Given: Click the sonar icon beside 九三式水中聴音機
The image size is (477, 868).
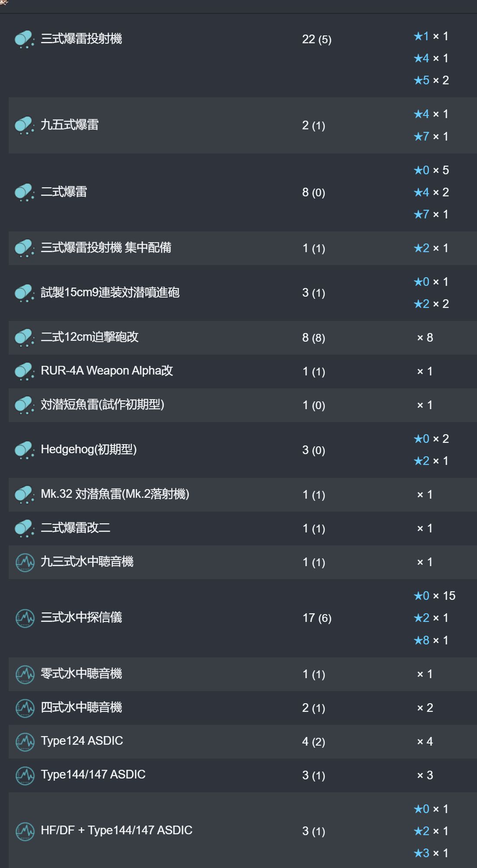Looking at the screenshot, I should [x=25, y=562].
